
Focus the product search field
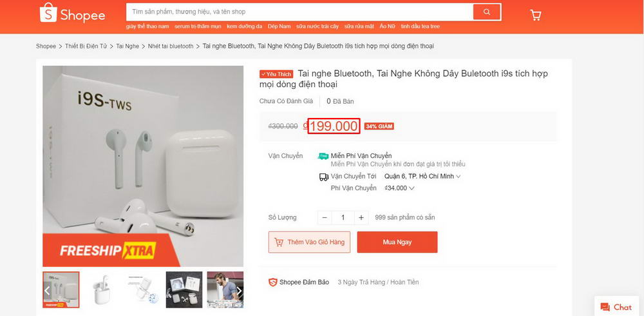tap(299, 12)
